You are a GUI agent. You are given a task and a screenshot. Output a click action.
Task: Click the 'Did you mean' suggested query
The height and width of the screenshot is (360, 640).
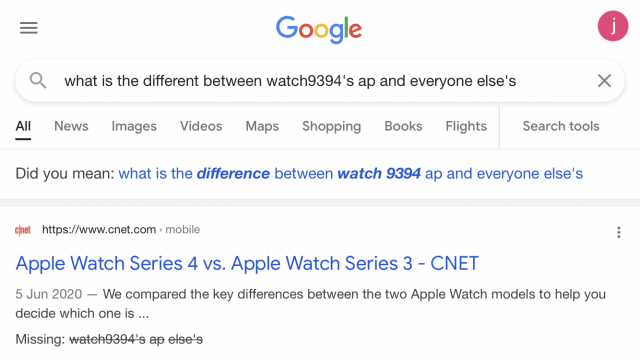tap(351, 174)
